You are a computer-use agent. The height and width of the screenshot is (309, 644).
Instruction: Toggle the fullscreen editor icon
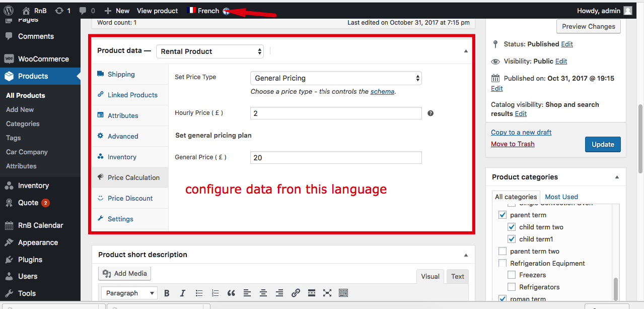[x=327, y=293]
